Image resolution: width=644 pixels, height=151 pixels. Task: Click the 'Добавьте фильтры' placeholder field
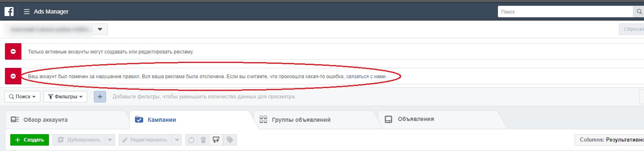(x=204, y=97)
